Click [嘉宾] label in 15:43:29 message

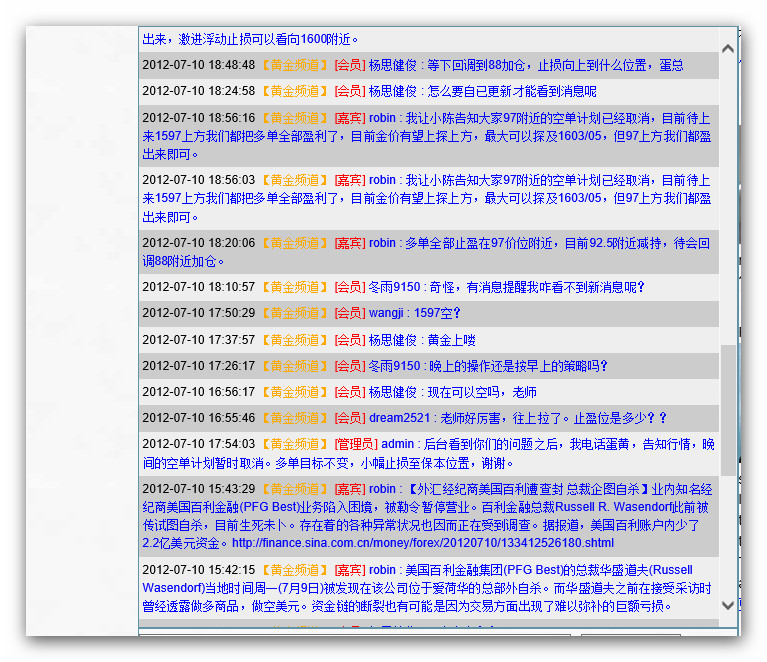(x=349, y=489)
